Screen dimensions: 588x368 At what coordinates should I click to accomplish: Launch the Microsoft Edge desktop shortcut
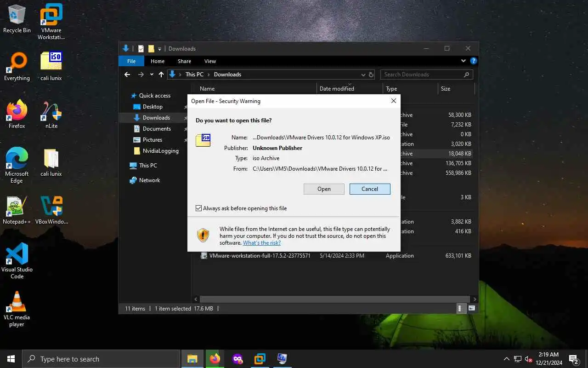coord(17,165)
